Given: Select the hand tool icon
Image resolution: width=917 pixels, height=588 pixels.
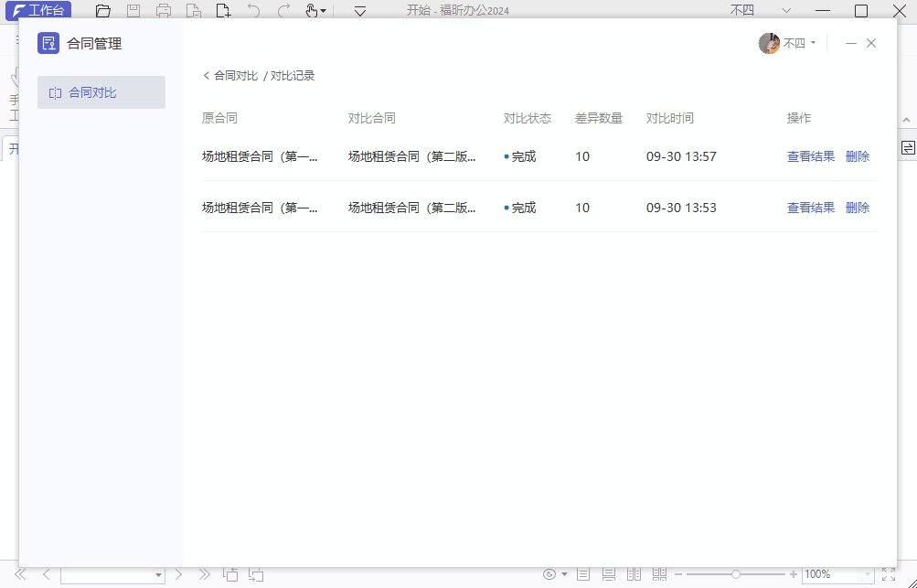Looking at the screenshot, I should (312, 11).
